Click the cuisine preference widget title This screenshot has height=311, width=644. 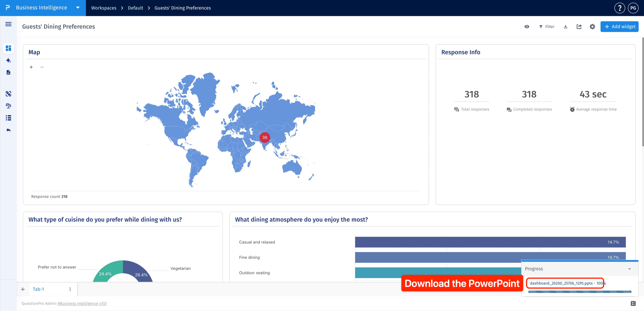[x=105, y=220]
